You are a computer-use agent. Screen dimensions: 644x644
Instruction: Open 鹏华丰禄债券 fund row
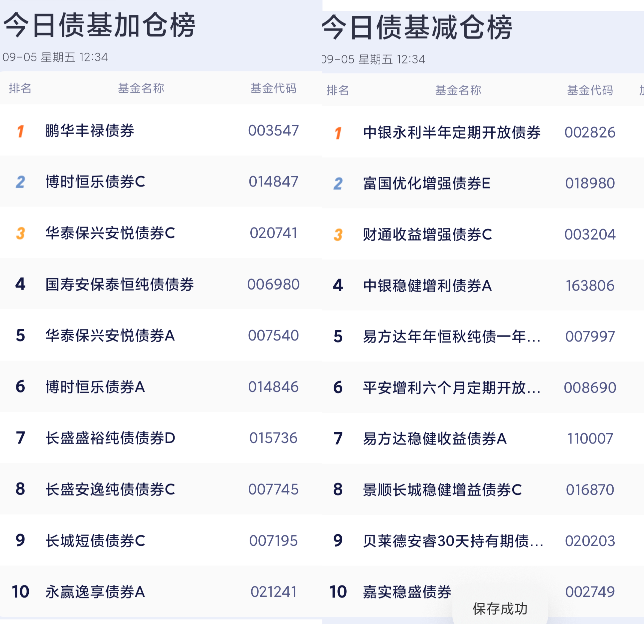tap(161, 130)
